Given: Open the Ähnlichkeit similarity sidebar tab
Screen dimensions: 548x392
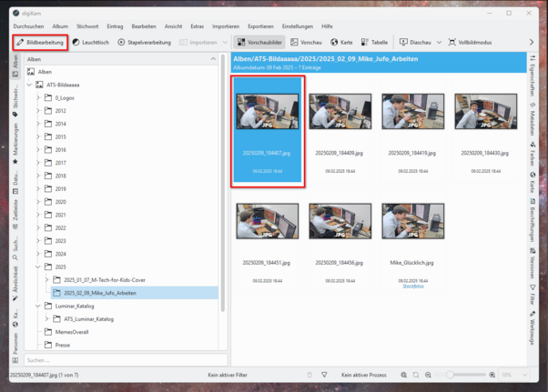Looking at the screenshot, I should pos(15,284).
